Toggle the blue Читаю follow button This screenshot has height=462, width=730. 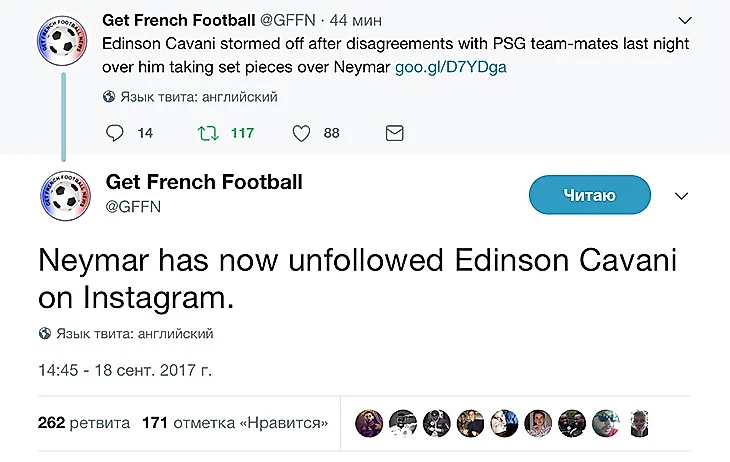tap(589, 195)
